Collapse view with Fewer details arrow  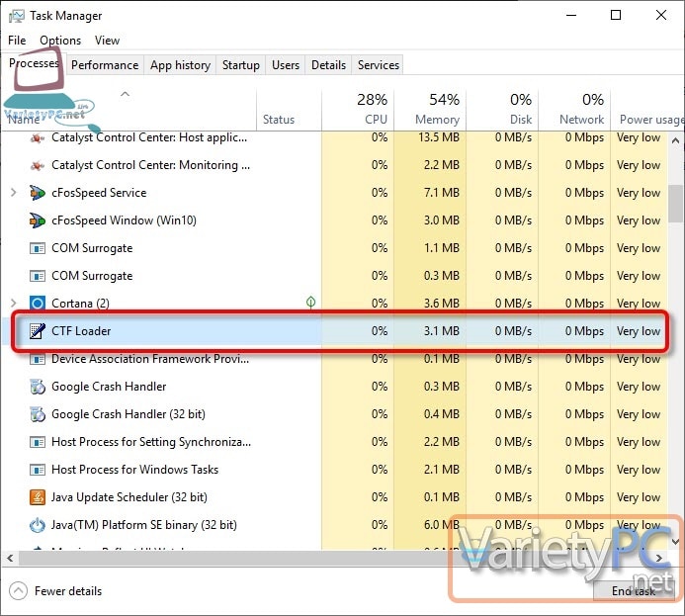[x=18, y=591]
